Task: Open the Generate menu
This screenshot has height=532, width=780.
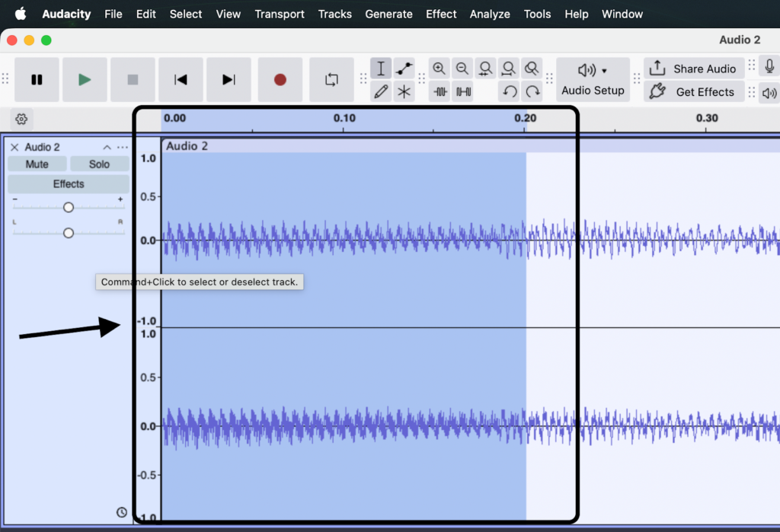Action: click(x=388, y=14)
